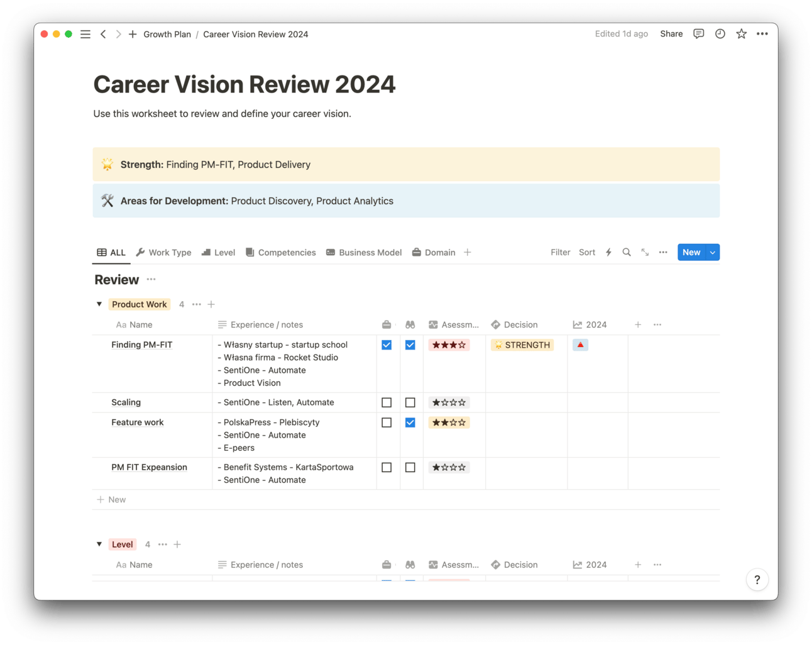This screenshot has height=645, width=812.
Task: Collapse the Level group
Action: click(99, 544)
